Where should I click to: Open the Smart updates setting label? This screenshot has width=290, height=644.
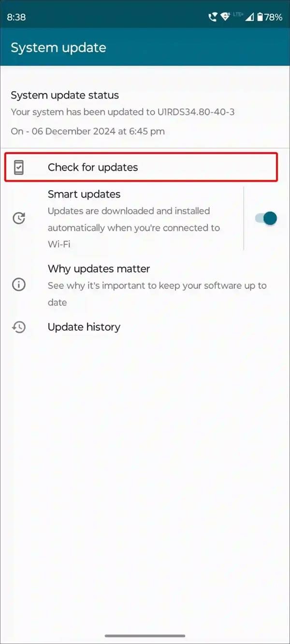pos(84,195)
